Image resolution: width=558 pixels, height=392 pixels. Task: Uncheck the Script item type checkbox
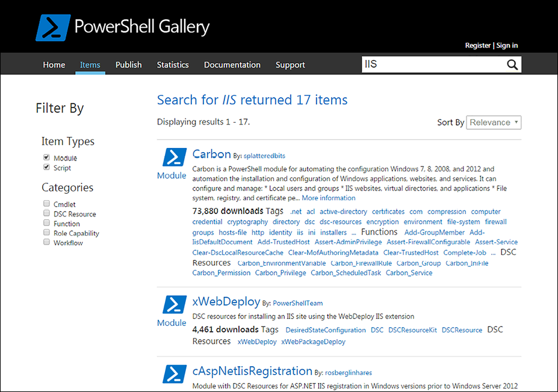[46, 167]
